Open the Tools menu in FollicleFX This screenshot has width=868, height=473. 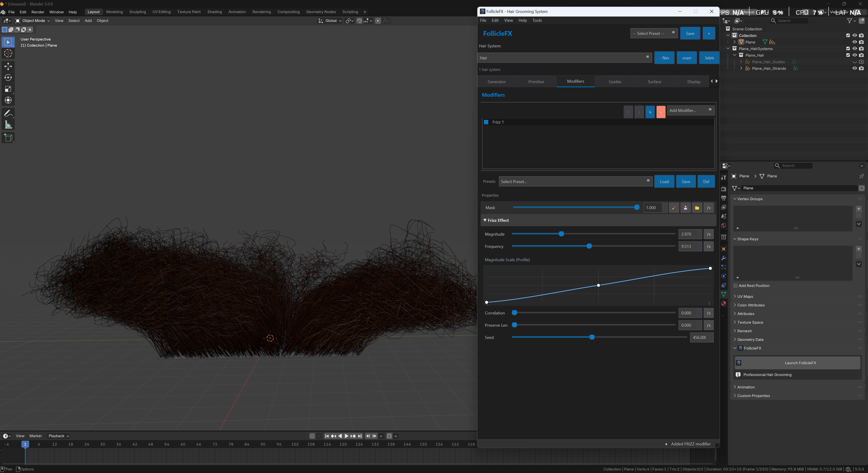pos(537,20)
